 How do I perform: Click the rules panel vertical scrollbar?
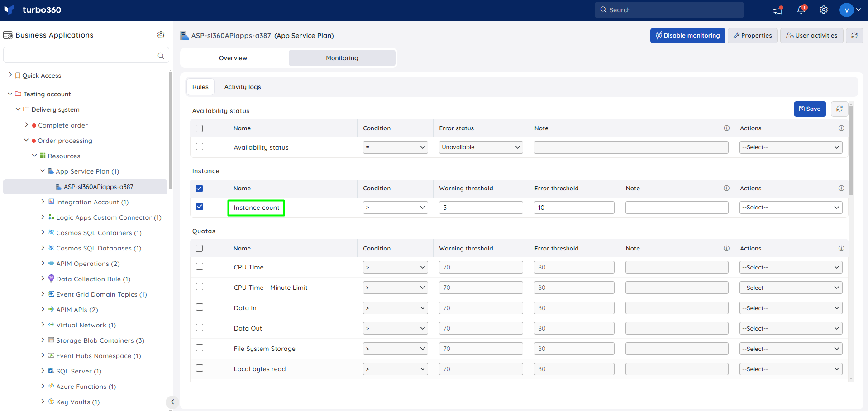[851, 151]
